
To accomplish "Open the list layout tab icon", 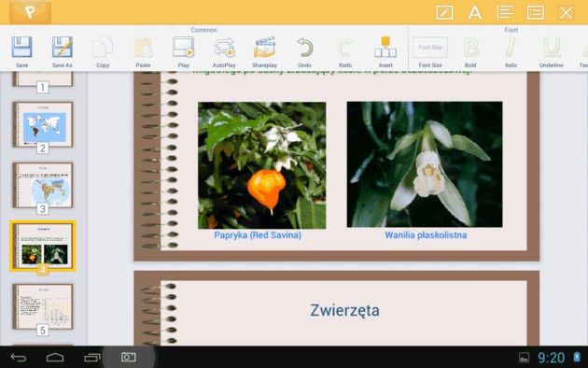I will [536, 12].
